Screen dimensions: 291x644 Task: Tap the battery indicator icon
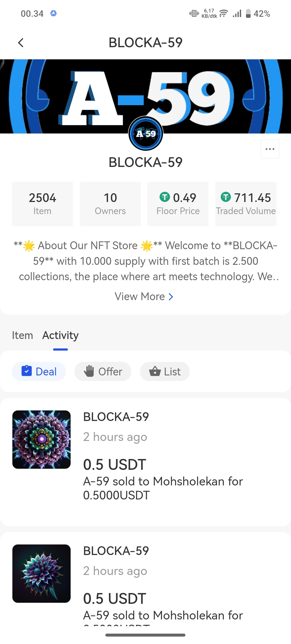tap(248, 13)
